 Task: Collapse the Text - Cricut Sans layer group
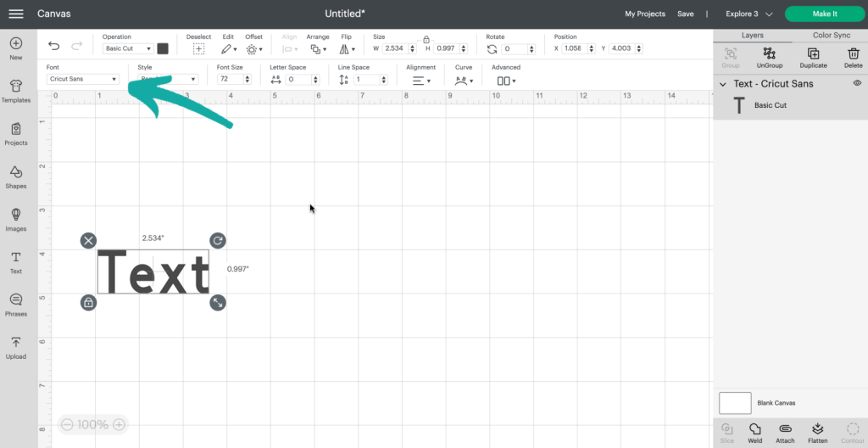click(722, 84)
